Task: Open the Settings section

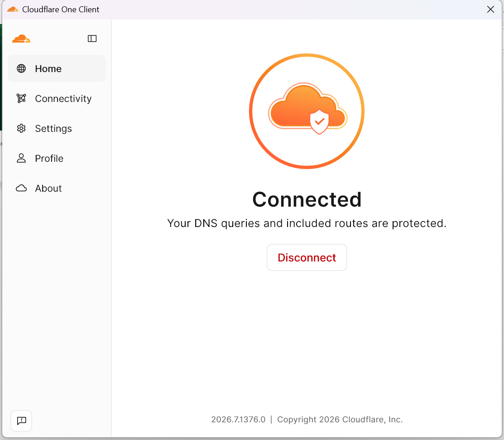Action: point(57,128)
